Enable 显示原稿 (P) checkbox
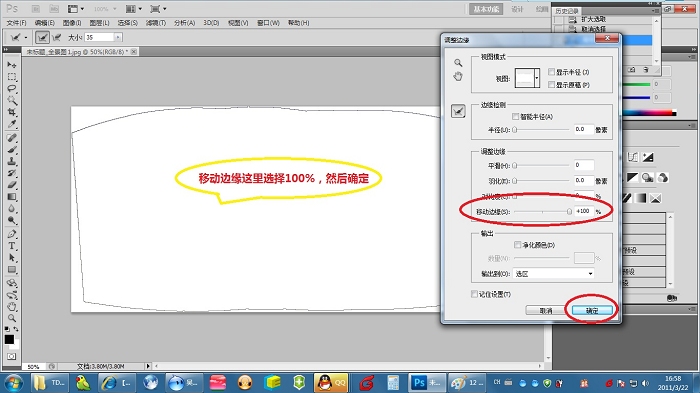The height and width of the screenshot is (393, 700). point(552,84)
